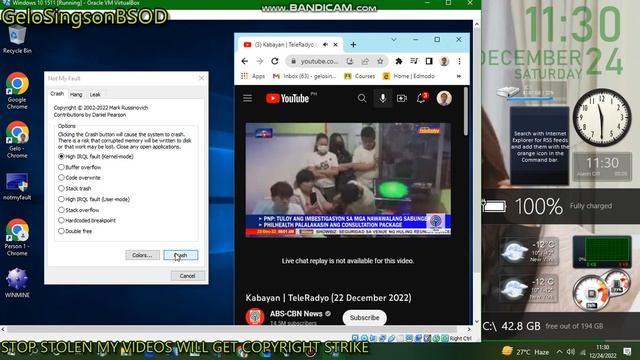This screenshot has height=360, width=640.
Task: Mute the tab using speaker icon
Action: 325,44
